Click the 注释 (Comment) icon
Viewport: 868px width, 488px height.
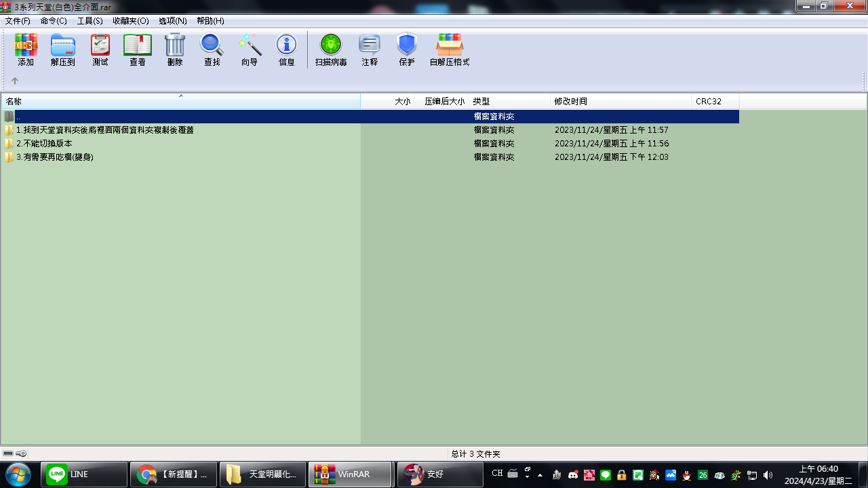pos(370,50)
